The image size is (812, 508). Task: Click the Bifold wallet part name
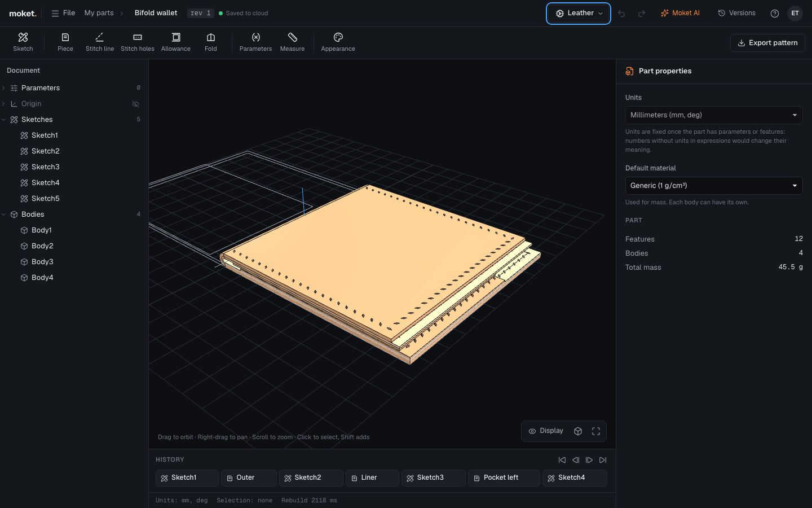pyautogui.click(x=156, y=13)
